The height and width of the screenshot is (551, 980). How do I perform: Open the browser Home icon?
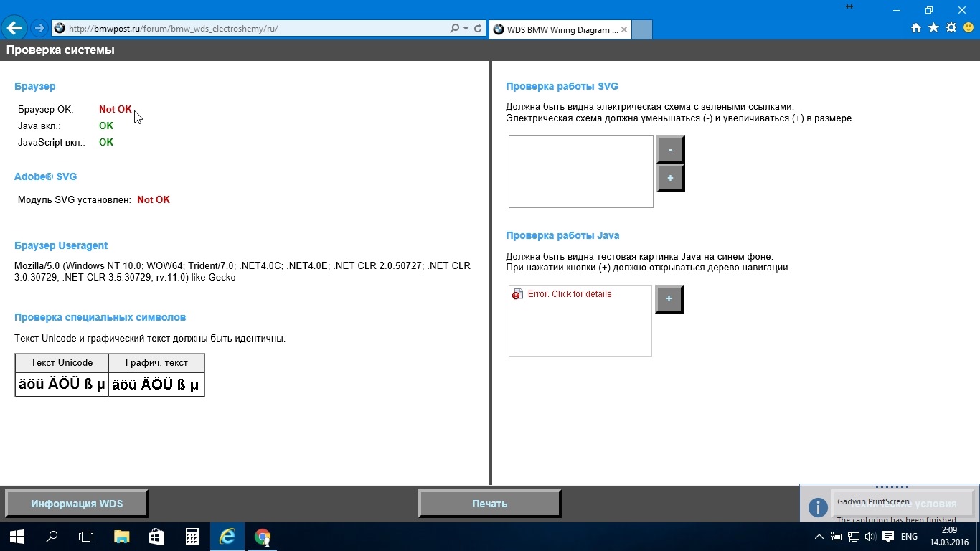click(916, 28)
